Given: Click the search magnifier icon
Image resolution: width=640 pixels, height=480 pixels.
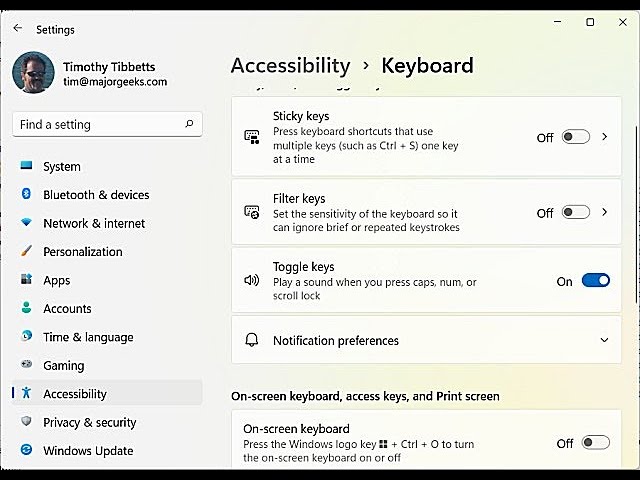Looking at the screenshot, I should (x=189, y=124).
